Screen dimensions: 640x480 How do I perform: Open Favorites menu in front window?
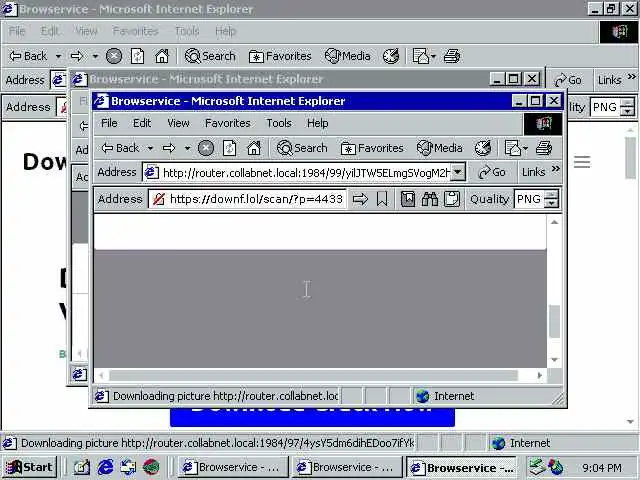pos(228,123)
